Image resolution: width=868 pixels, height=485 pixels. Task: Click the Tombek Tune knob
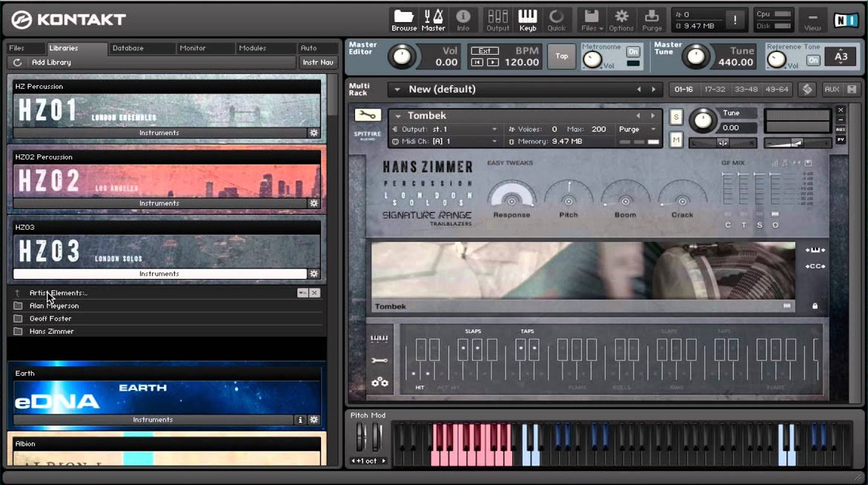pyautogui.click(x=703, y=120)
